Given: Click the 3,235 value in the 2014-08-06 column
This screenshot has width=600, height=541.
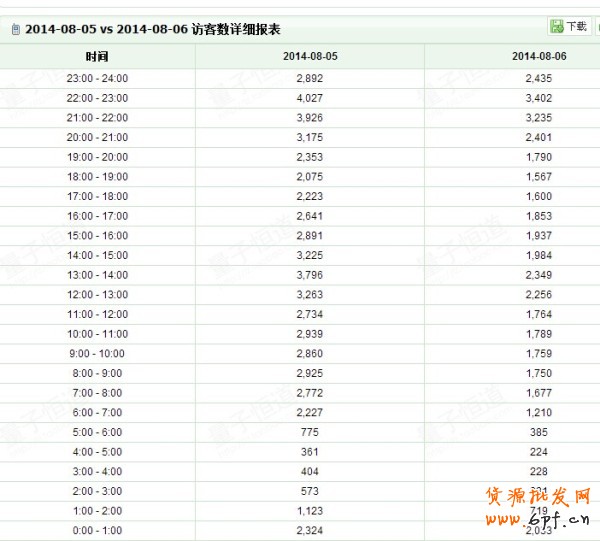Looking at the screenshot, I should (x=538, y=117).
